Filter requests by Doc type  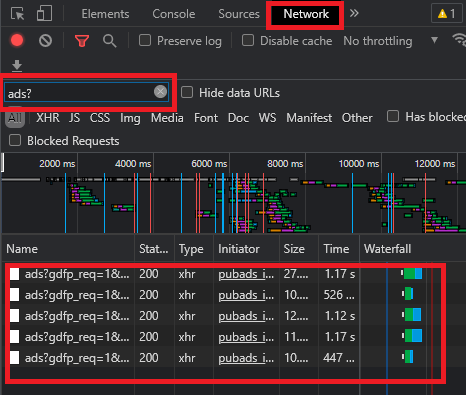pos(238,118)
